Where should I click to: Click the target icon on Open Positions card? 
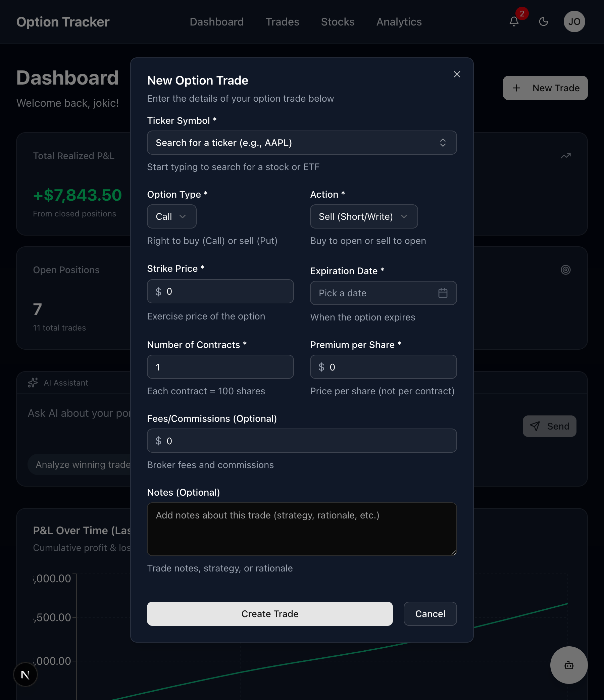[x=565, y=270]
